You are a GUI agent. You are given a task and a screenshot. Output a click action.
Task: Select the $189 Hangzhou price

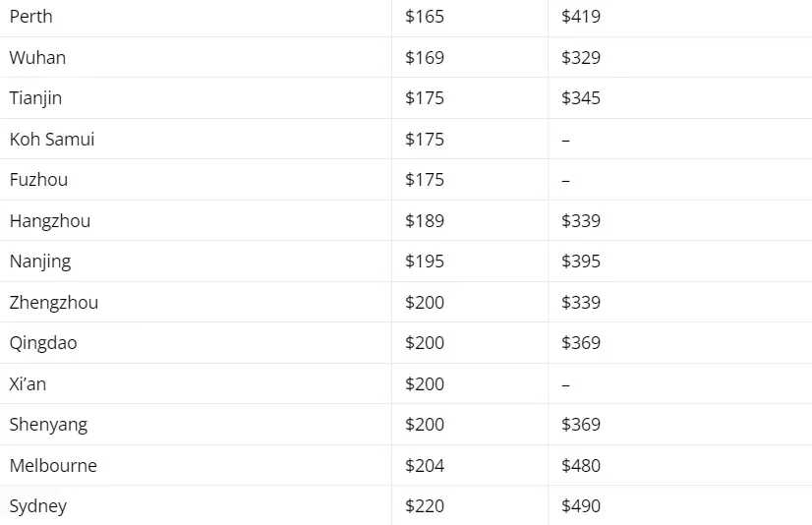click(425, 221)
